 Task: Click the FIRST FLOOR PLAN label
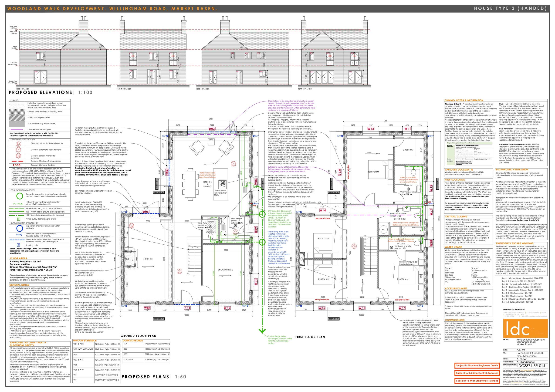tap(310, 337)
